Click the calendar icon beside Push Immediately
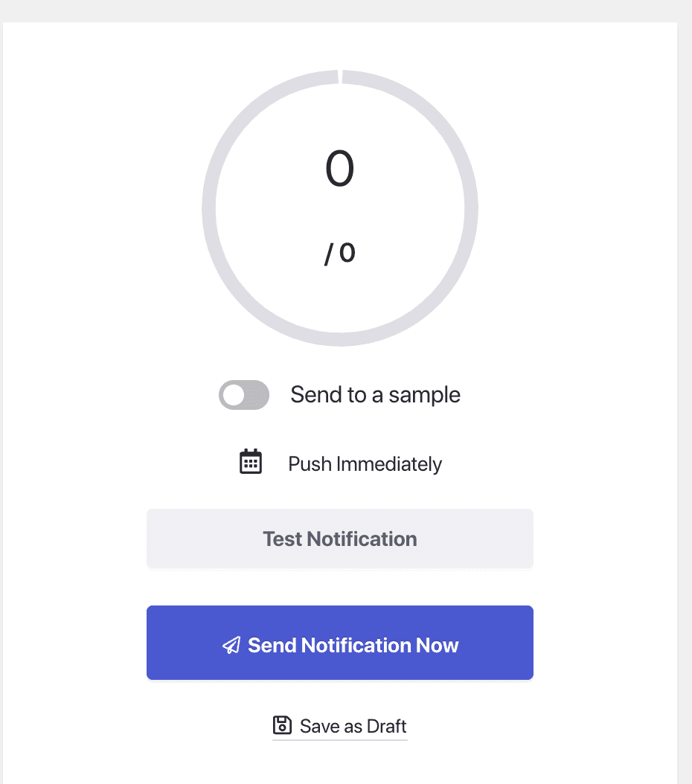Image resolution: width=692 pixels, height=784 pixels. 251,461
